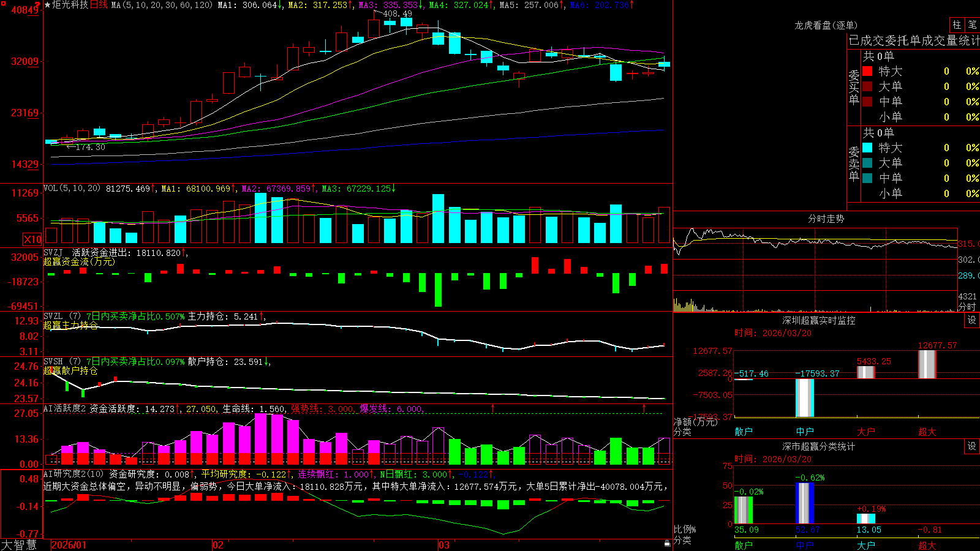Click the -17593.37 value above the 中户 bar
Image resolution: width=980 pixels, height=551 pixels.
tap(817, 373)
